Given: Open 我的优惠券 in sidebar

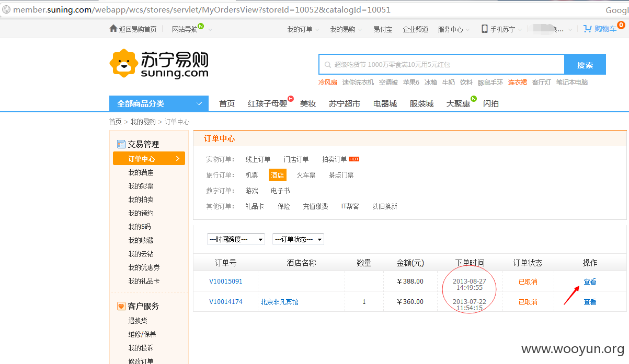Looking at the screenshot, I should (x=144, y=267).
